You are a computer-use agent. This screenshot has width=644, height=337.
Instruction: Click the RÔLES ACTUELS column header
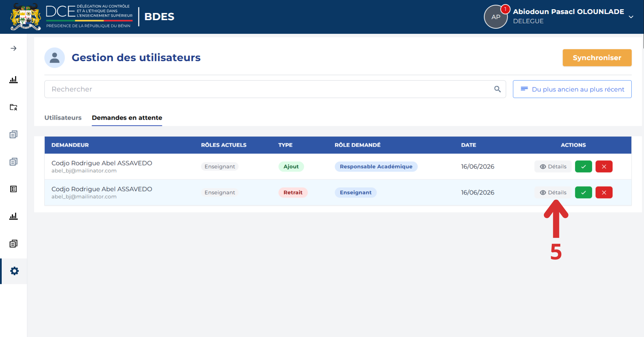click(224, 145)
